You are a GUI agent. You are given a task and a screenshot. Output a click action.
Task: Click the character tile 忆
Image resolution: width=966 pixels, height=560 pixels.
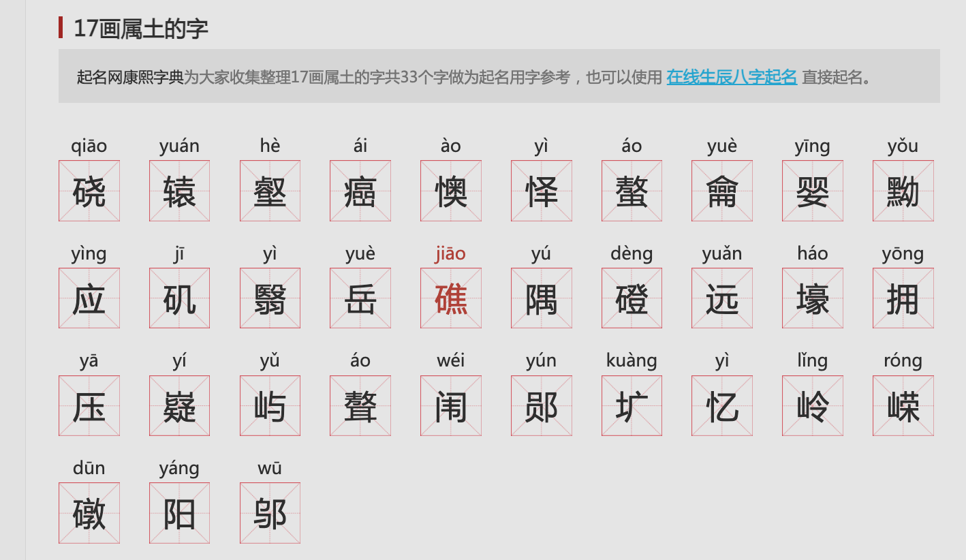coord(722,406)
